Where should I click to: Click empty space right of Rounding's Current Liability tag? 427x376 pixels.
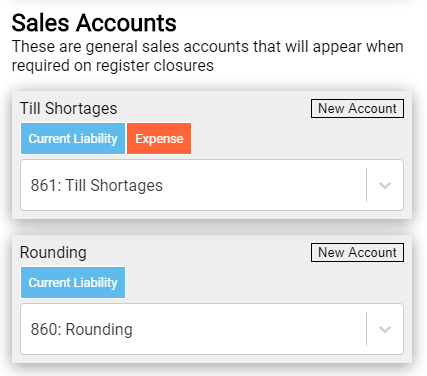pos(264,282)
